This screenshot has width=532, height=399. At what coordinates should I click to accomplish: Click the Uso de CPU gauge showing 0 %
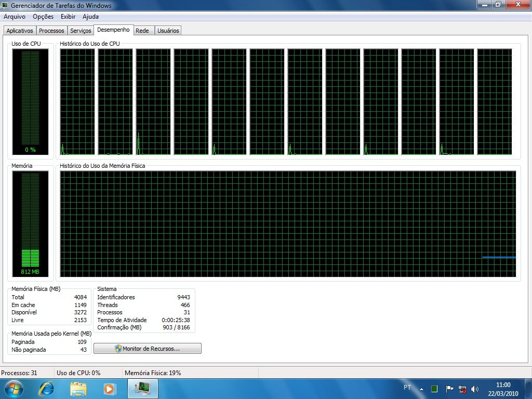(30, 102)
